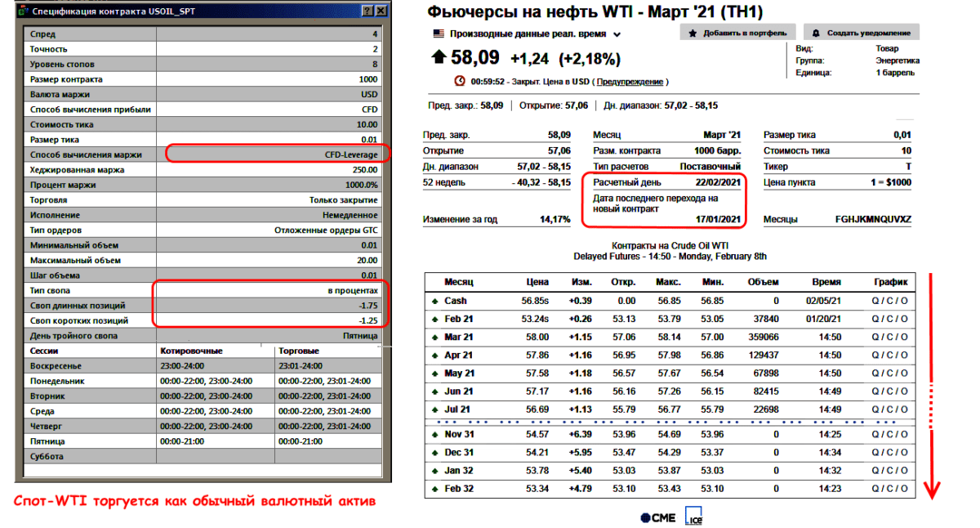Viewport: 980px width, 528px height.
Task: Click the black up-arrow price change icon
Action: click(439, 57)
